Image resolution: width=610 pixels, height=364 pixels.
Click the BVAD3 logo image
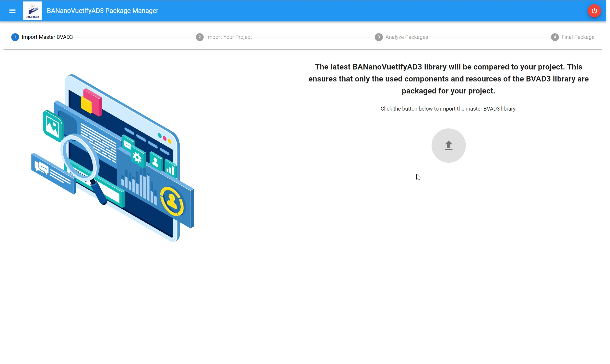pos(32,11)
